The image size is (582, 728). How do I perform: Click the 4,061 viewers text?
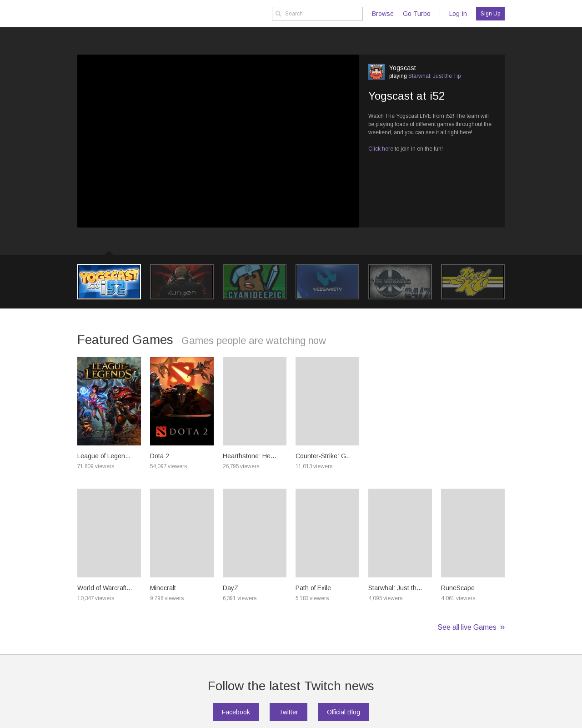pyautogui.click(x=458, y=598)
